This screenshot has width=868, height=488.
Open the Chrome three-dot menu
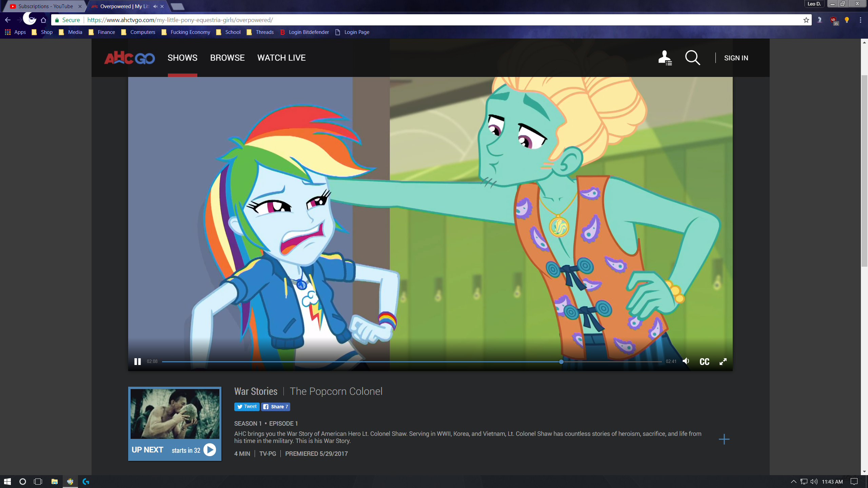[x=860, y=20]
